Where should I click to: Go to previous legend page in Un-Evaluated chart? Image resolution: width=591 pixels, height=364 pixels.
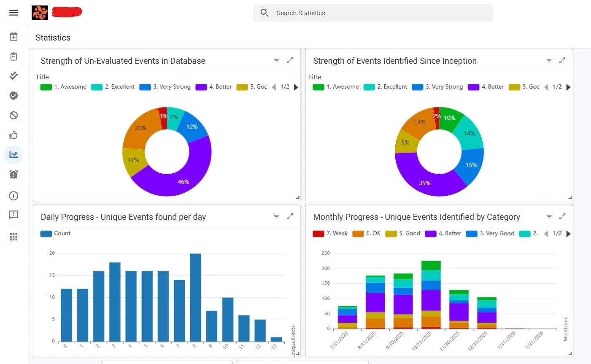pyautogui.click(x=274, y=87)
